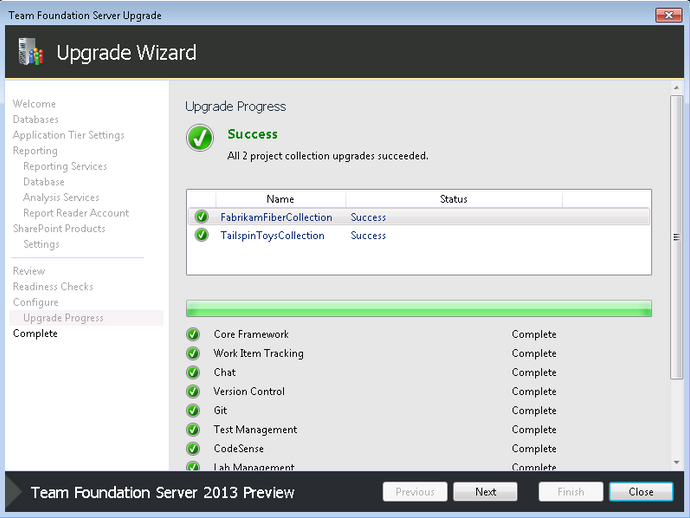Click the green check icon beside TailspinToysCollection
The width and height of the screenshot is (690, 518).
[x=202, y=235]
